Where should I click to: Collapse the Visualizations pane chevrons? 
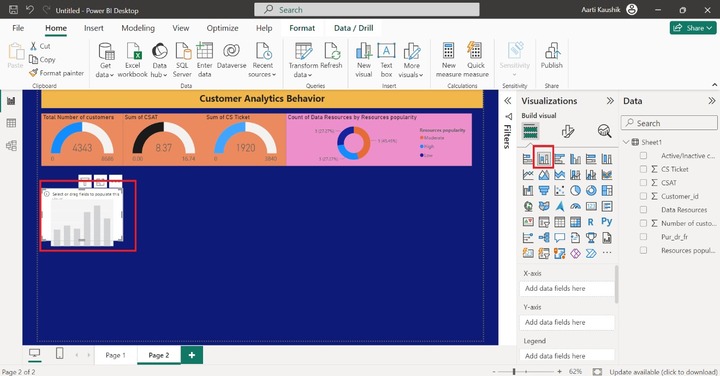pyautogui.click(x=610, y=101)
